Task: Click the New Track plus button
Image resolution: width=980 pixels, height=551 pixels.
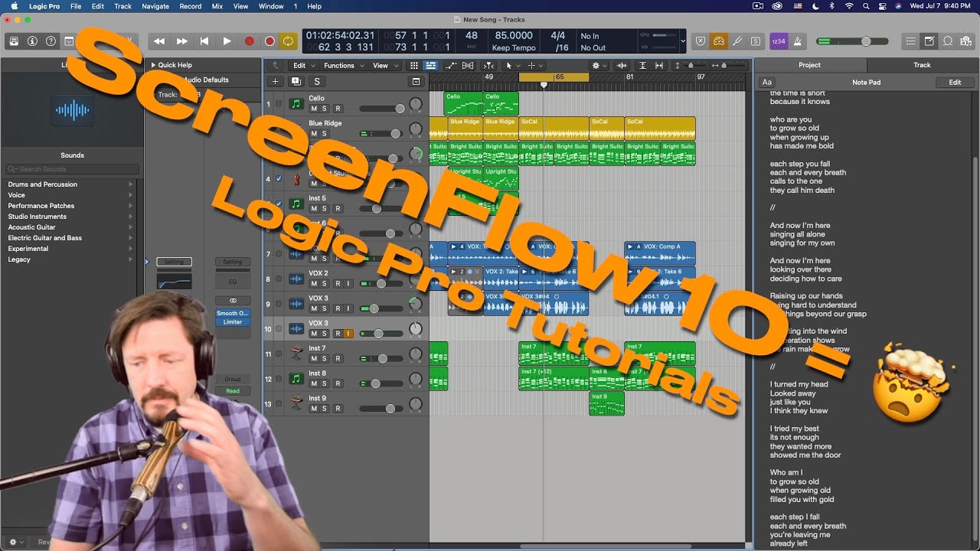Action: tap(276, 81)
